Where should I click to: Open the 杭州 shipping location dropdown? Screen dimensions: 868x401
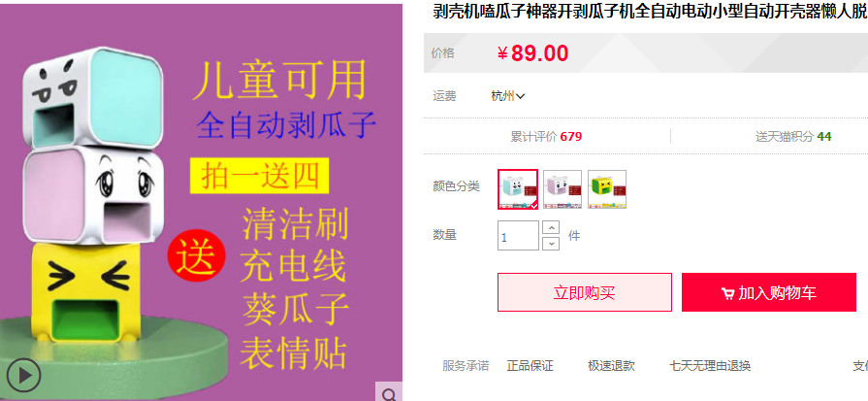(507, 96)
